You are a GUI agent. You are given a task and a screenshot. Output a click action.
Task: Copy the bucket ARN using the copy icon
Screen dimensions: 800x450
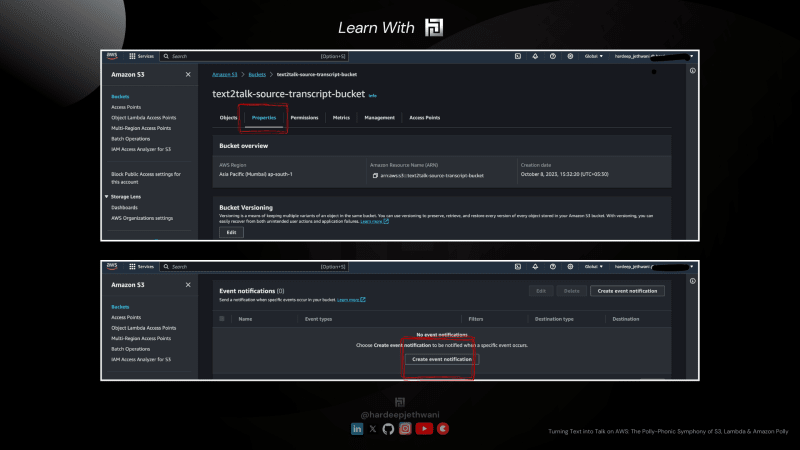(375, 176)
